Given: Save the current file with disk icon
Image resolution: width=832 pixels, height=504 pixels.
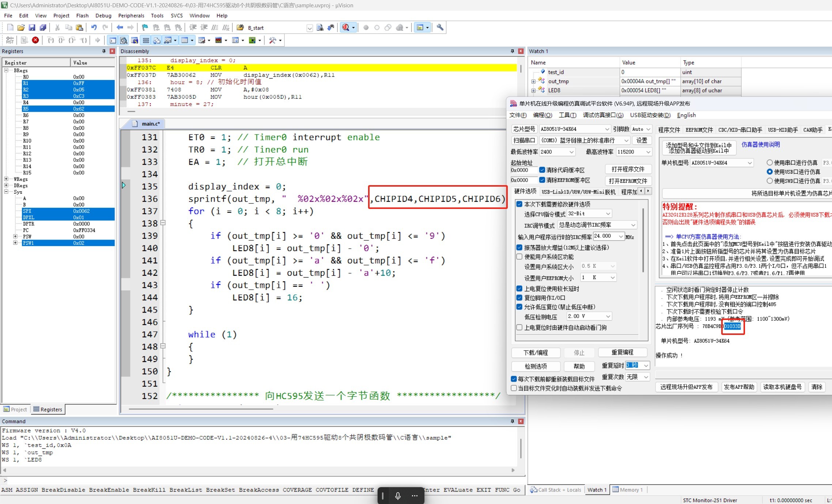Looking at the screenshot, I should 32,27.
